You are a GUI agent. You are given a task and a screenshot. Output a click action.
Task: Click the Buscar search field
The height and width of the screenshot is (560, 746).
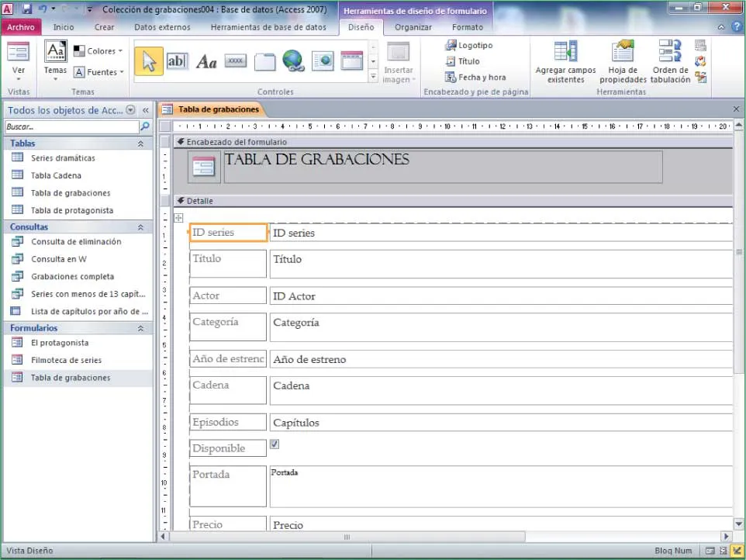point(70,126)
